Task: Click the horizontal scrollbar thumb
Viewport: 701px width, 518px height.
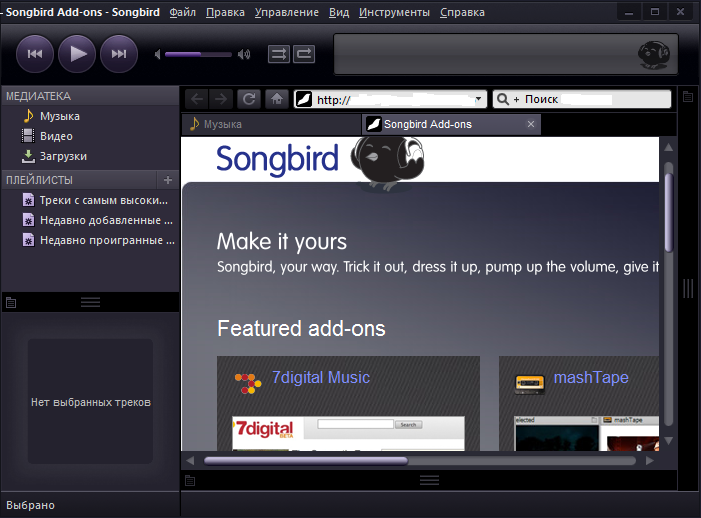Action: click(306, 461)
